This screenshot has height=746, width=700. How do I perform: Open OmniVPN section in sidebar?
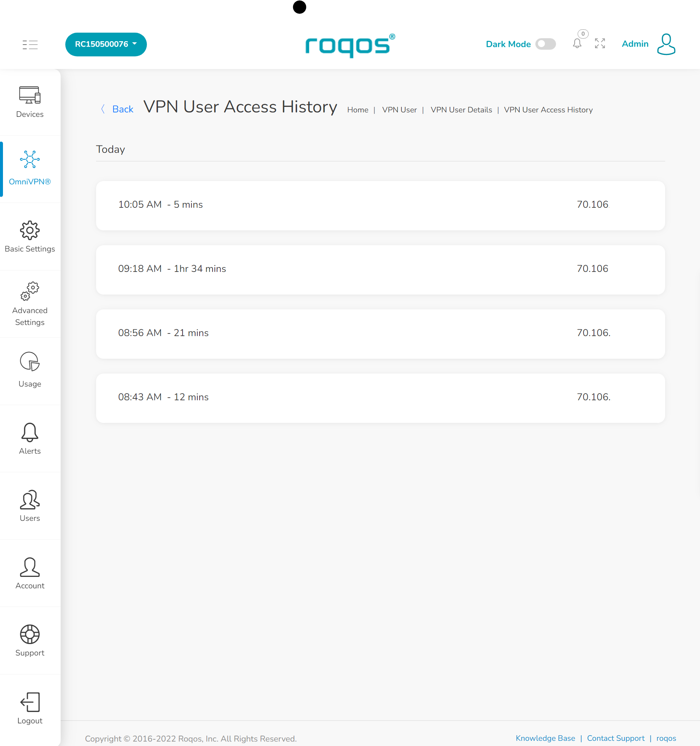[30, 169]
